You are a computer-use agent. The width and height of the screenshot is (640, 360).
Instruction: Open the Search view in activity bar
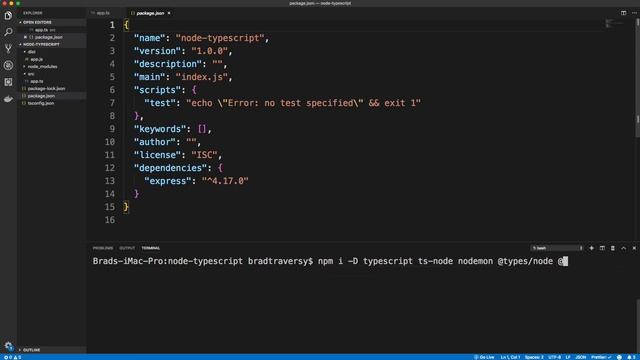(x=8, y=32)
